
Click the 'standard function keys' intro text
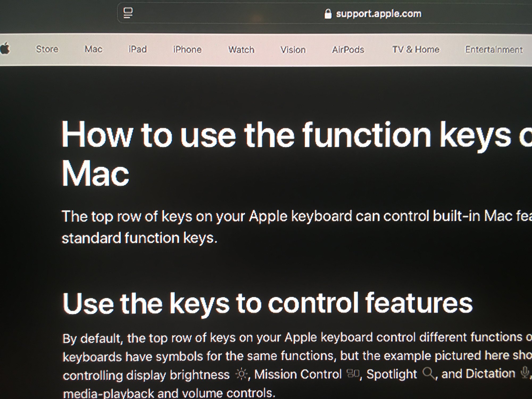point(140,238)
